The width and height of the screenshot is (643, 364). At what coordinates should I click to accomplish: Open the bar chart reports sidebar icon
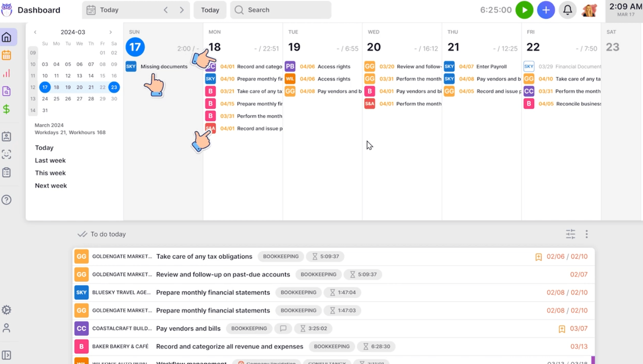click(7, 73)
